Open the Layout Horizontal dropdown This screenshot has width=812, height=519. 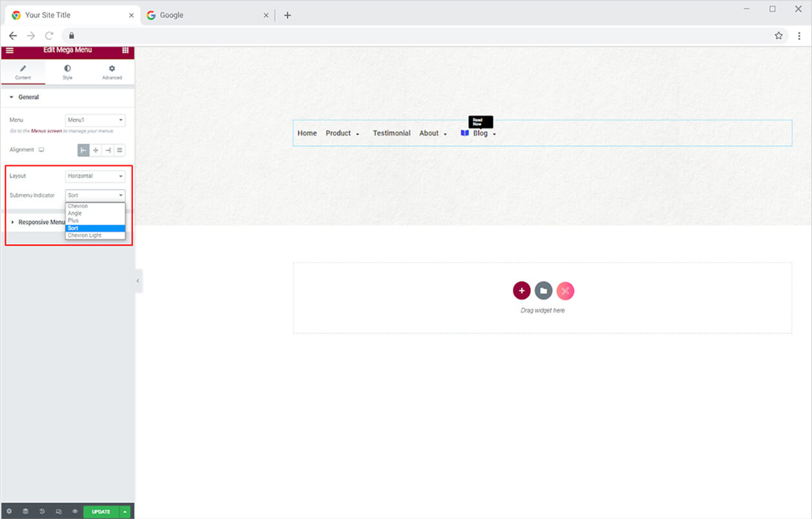click(x=95, y=176)
